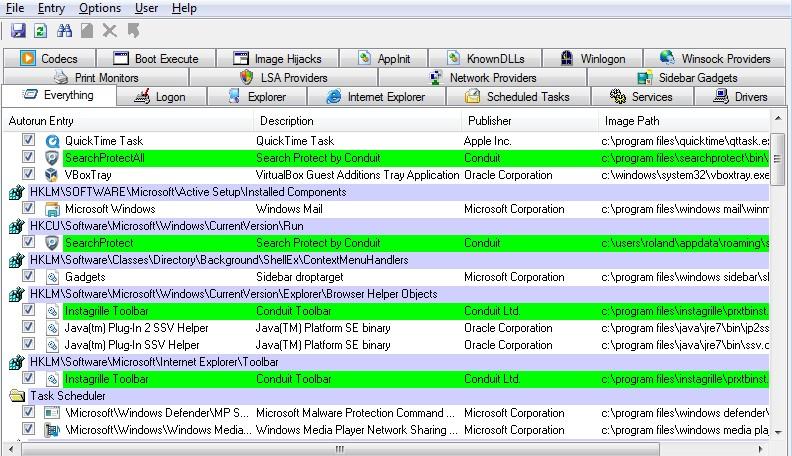The height and width of the screenshot is (456, 792).
Task: Click 'c:\windows\system32\vboxtray.exe' image path
Action: [685, 175]
